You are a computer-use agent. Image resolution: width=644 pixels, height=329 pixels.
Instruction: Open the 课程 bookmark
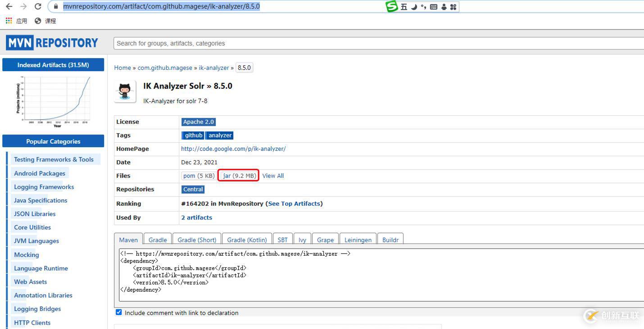click(45, 21)
